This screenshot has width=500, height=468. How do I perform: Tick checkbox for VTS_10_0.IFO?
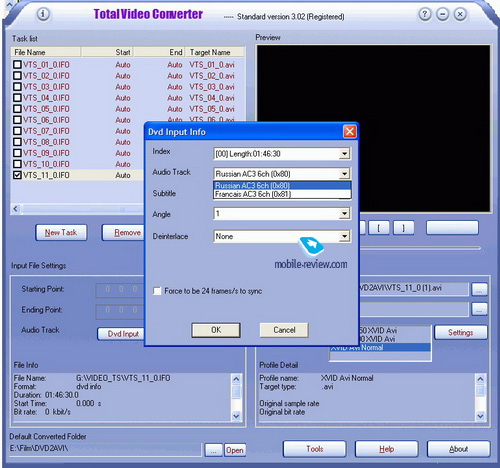tap(17, 164)
